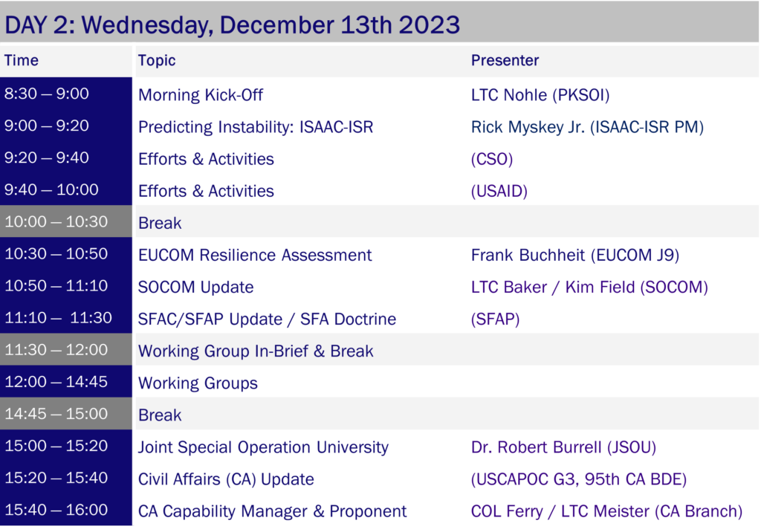Screen dimensions: 761x532
Task: Select the Presenter column header
Action: coord(505,60)
